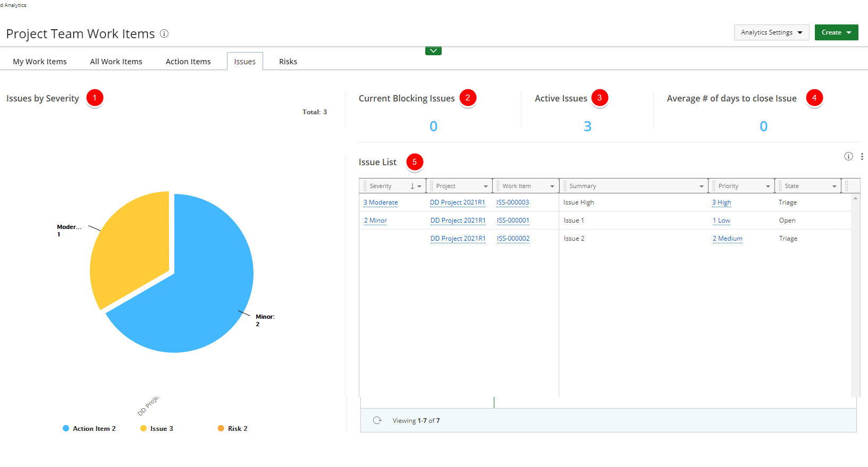The width and height of the screenshot is (868, 467).
Task: Grab the Priority column drag handle
Action: tap(713, 186)
